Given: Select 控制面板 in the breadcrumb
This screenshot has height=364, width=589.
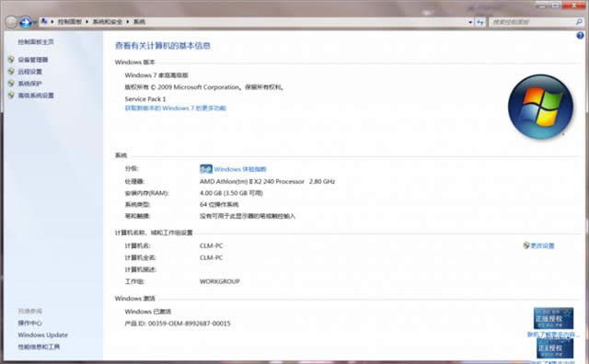Looking at the screenshot, I should click(x=70, y=22).
